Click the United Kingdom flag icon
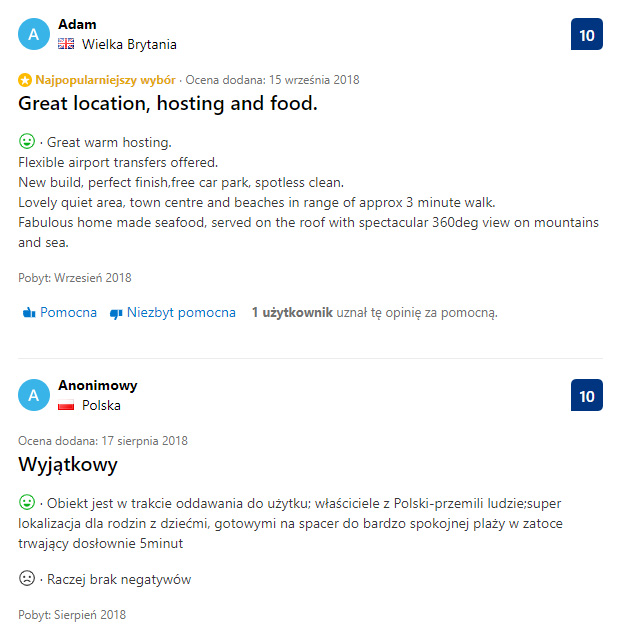The width and height of the screenshot is (620, 629). click(67, 44)
